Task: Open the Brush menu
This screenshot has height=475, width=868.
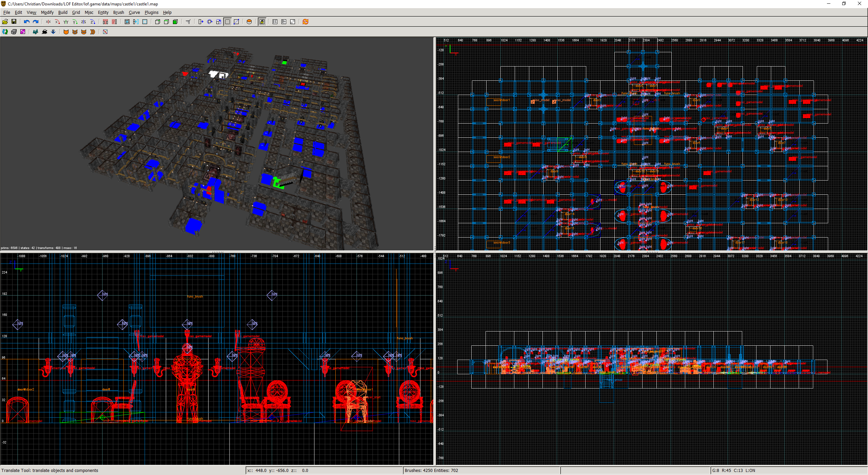Action: coord(118,13)
